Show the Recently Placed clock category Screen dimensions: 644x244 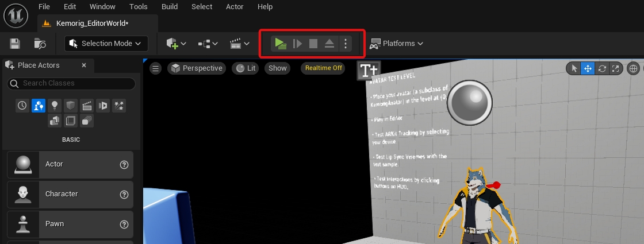[22, 106]
